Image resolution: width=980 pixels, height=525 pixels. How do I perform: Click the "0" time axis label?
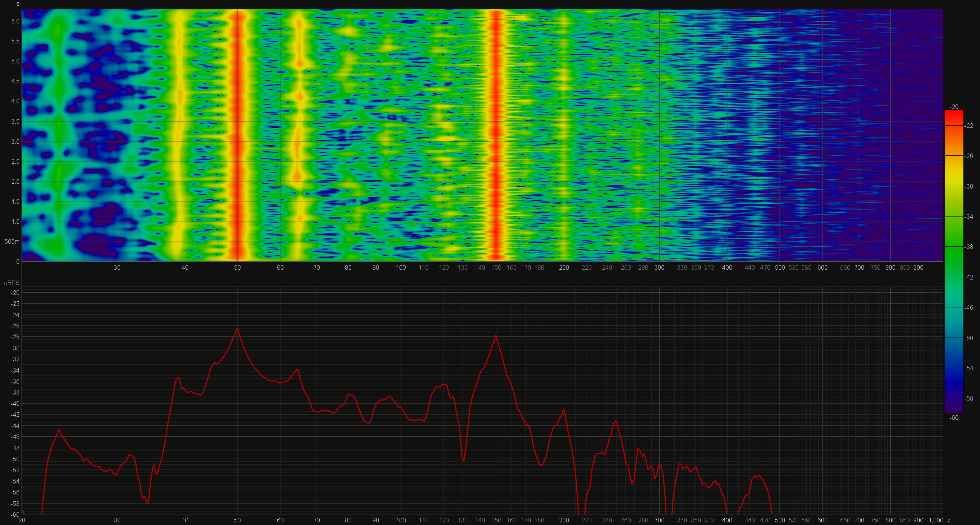18,261
